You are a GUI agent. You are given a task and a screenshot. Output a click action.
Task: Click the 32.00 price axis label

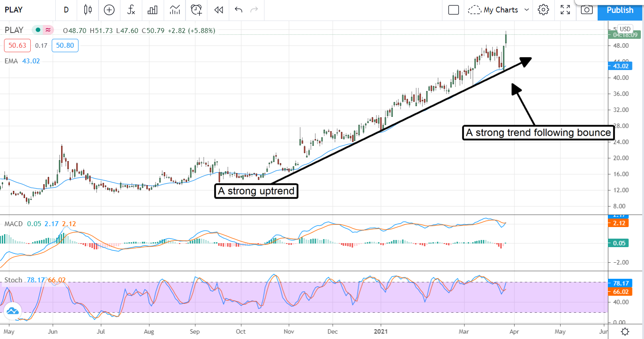pyautogui.click(x=621, y=110)
